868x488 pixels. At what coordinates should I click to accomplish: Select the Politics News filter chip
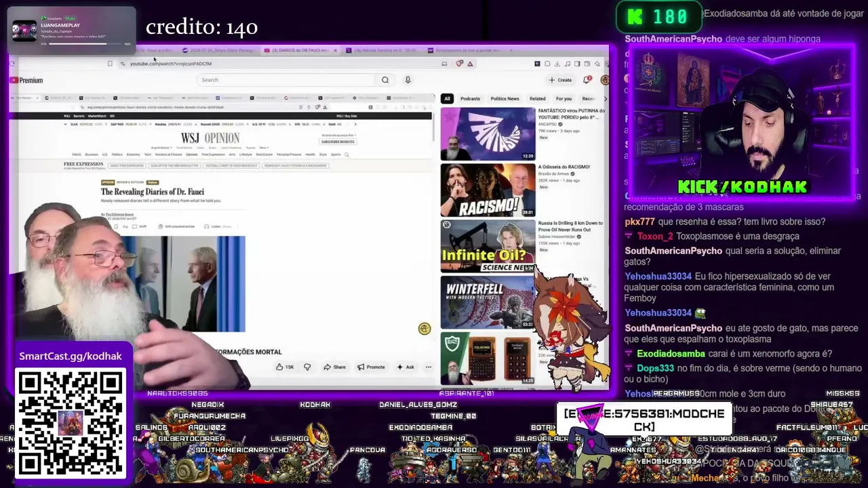click(505, 99)
